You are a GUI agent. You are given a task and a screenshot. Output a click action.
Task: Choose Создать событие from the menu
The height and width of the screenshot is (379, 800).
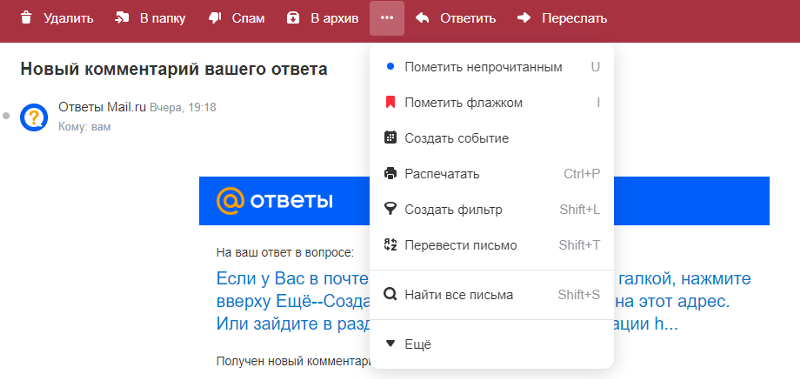[x=491, y=138]
